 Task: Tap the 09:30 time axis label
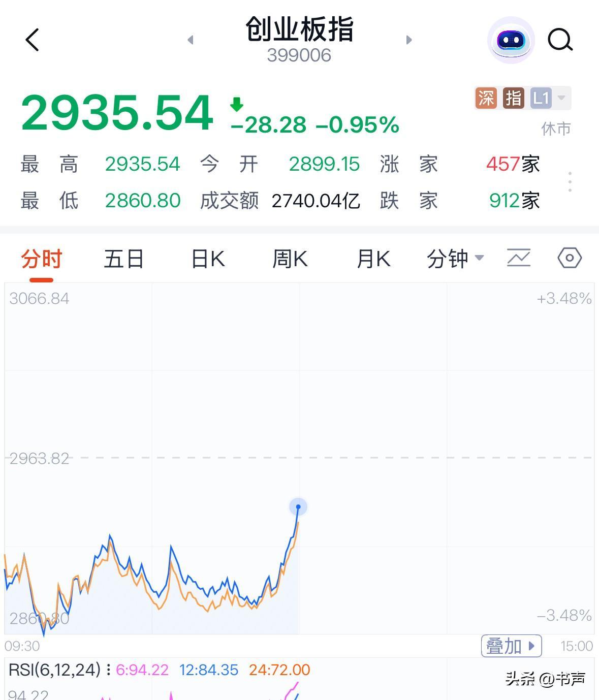[x=22, y=646]
